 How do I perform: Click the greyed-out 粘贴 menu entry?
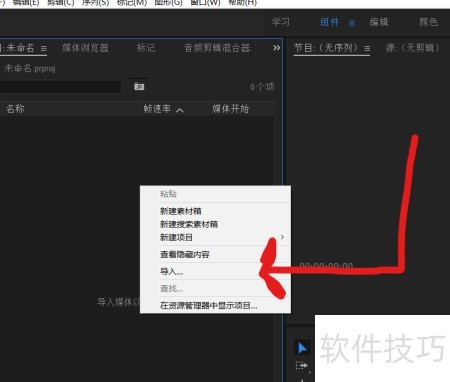tap(215, 194)
